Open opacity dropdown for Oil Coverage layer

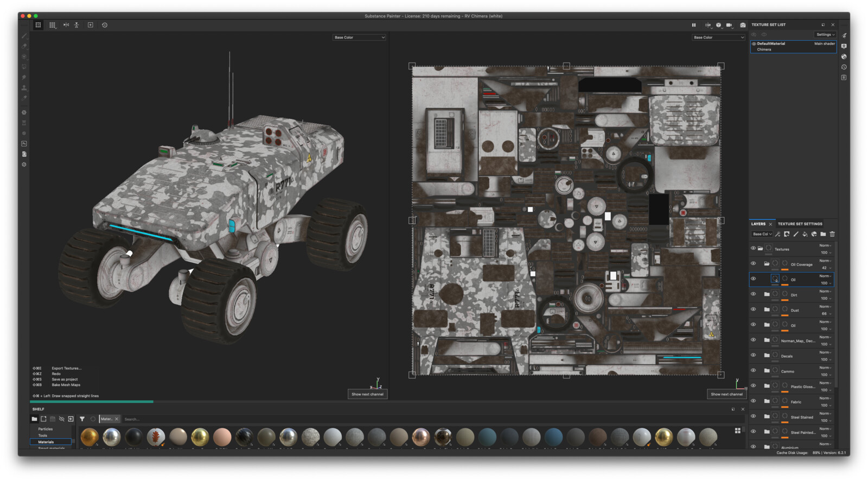tap(826, 268)
